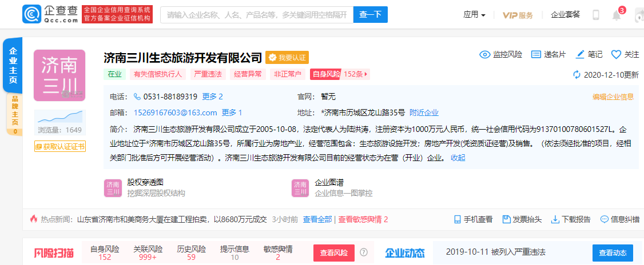Click the 监控风险 eye icon

point(485,55)
